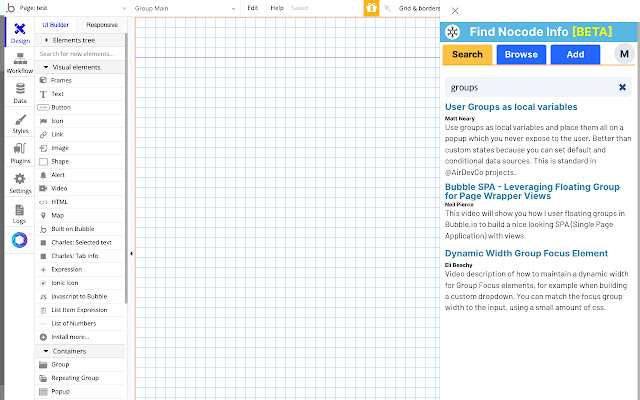This screenshot has width=640, height=400.
Task: Select the Video element
Action: point(80,188)
